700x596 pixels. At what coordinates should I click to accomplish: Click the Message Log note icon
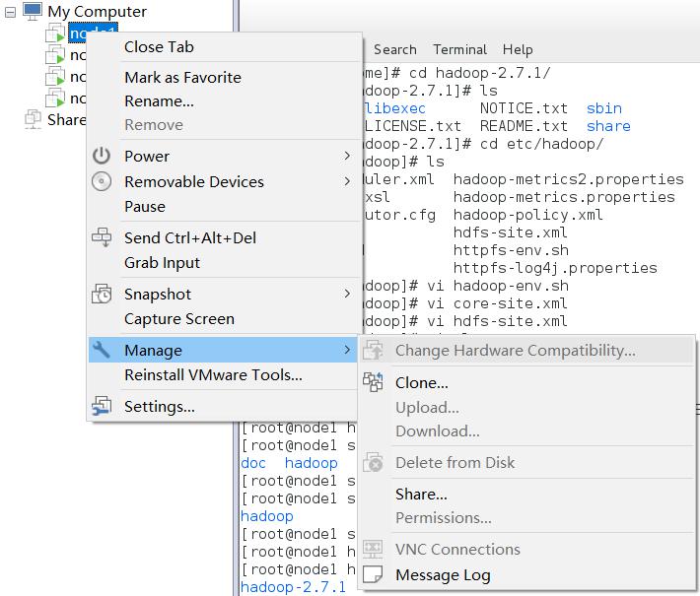pos(373,574)
